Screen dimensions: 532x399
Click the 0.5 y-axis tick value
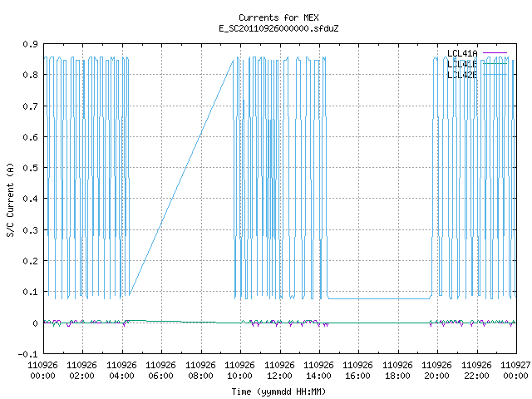pyautogui.click(x=30, y=168)
